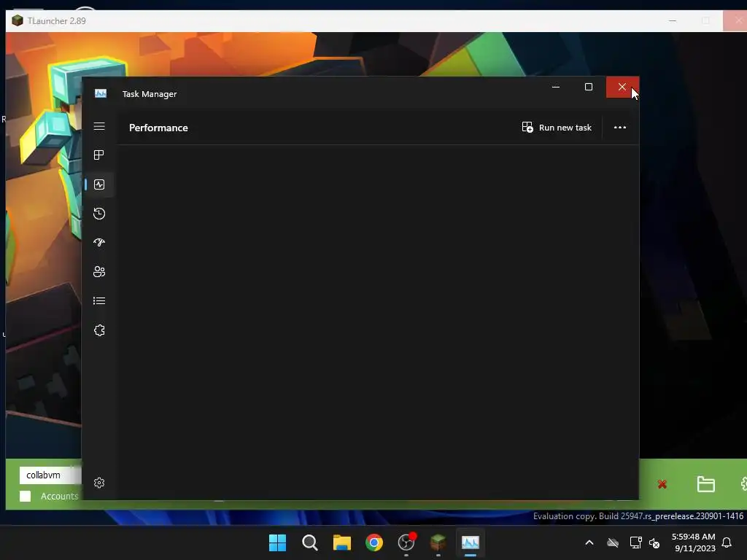This screenshot has height=560, width=747.
Task: Minimize the TLauncher window
Action: click(673, 21)
